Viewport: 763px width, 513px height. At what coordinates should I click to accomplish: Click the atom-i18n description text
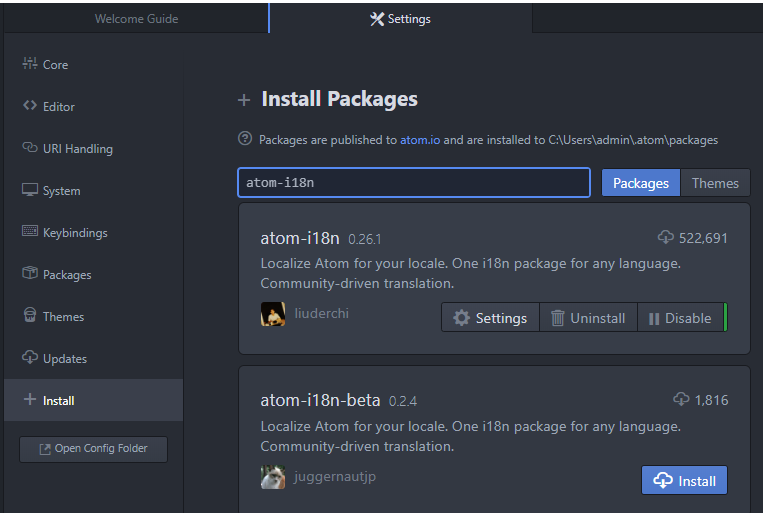point(470,273)
